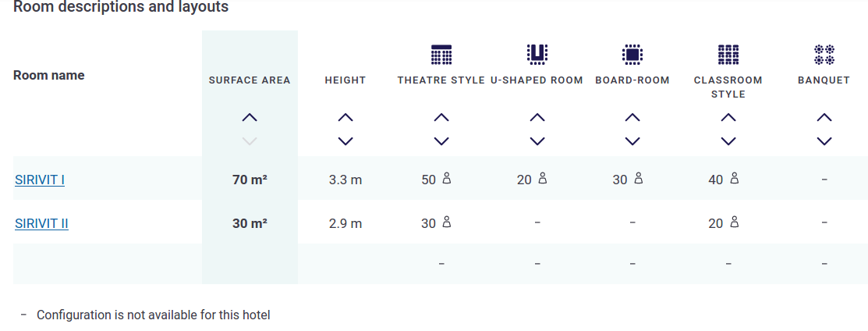This screenshot has height=331, width=868.
Task: Click the U-shaped room layout icon
Action: [x=537, y=54]
